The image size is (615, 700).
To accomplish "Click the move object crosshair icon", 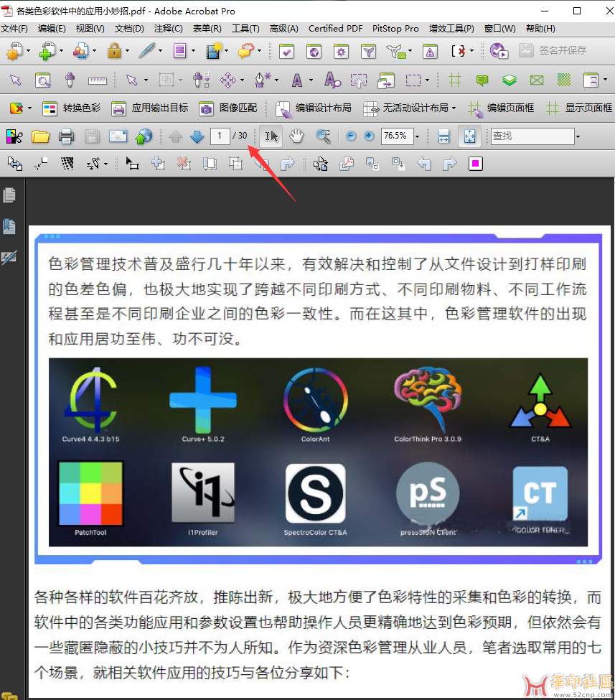I will [227, 80].
